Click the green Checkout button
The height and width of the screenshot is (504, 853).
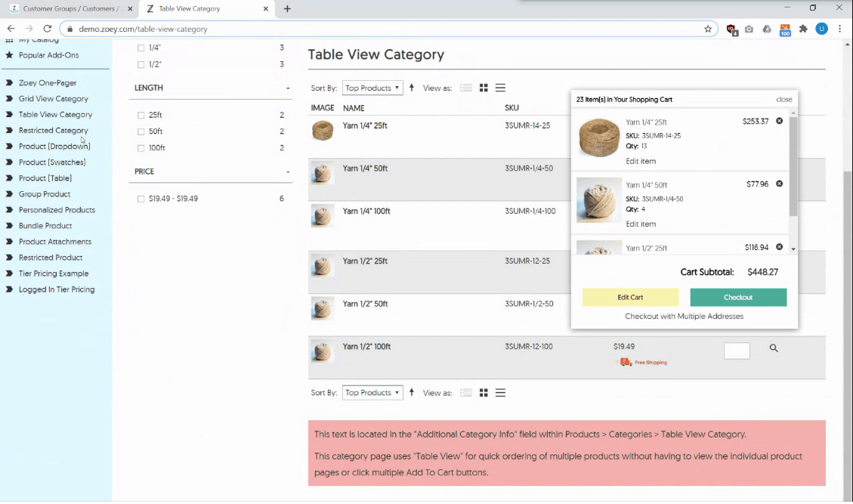[x=738, y=297]
